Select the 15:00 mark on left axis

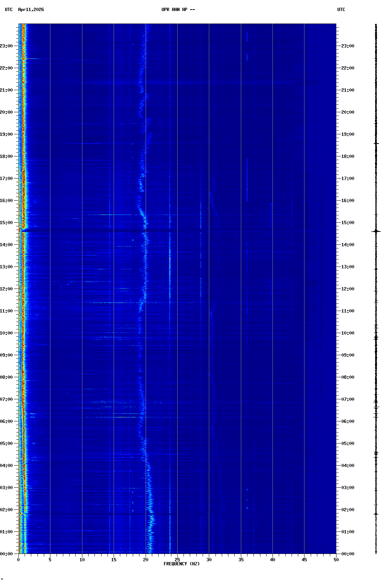(7, 223)
